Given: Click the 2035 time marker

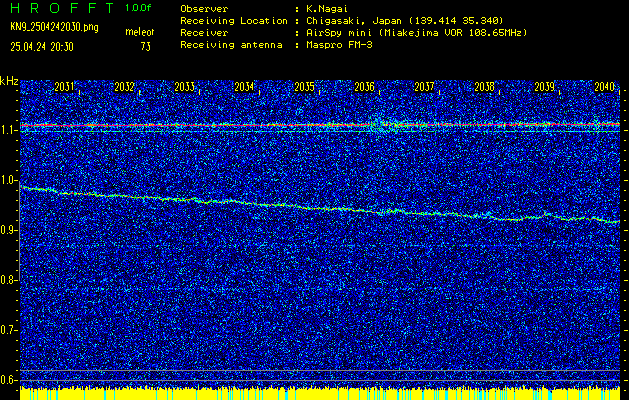Looking at the screenshot, I should [x=304, y=87].
